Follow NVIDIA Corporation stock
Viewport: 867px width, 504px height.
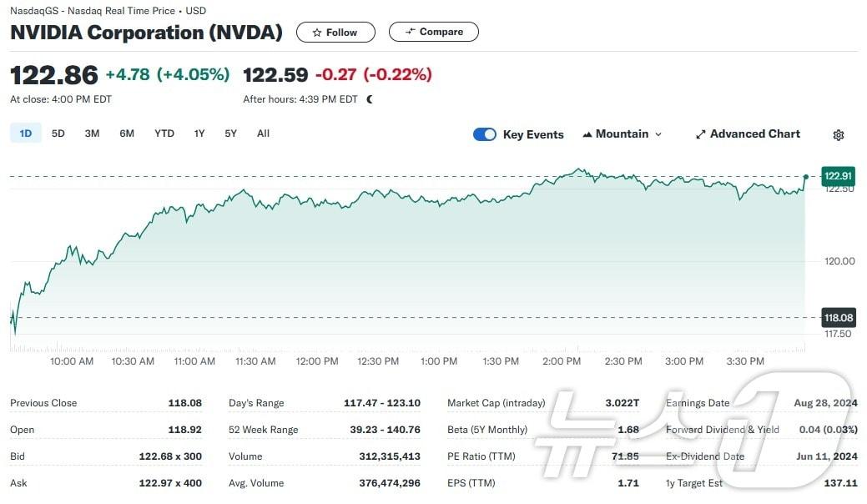(x=335, y=33)
